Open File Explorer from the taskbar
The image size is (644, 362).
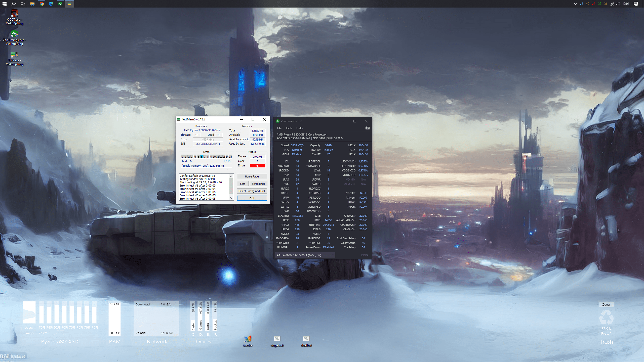pos(32,4)
